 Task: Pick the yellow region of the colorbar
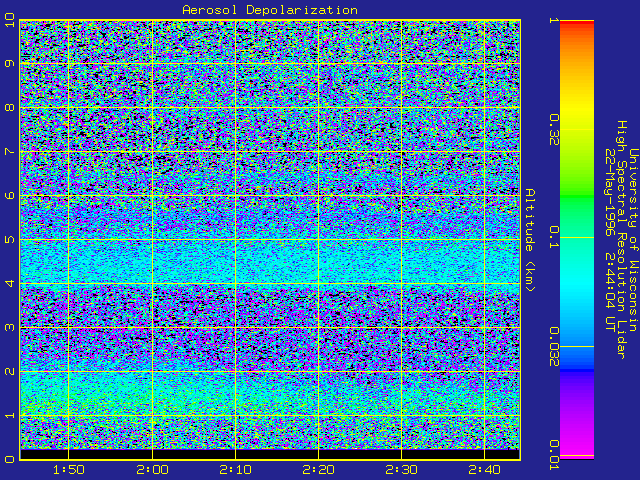577,110
